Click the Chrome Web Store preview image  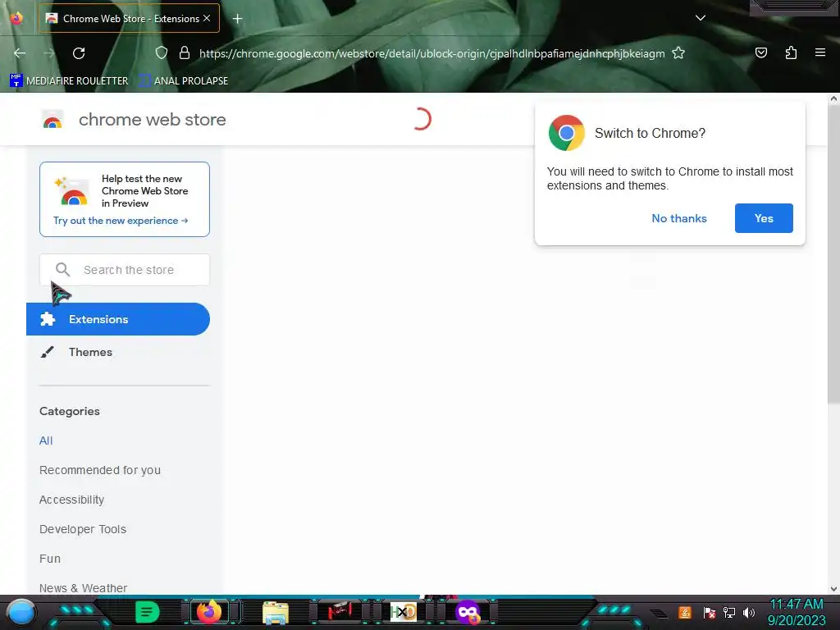[x=71, y=190]
